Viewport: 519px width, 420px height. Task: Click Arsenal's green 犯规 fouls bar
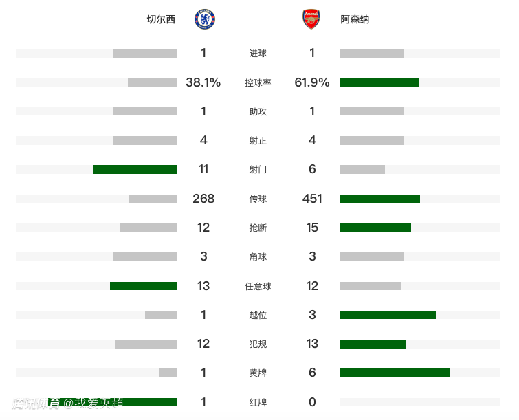pos(373,344)
